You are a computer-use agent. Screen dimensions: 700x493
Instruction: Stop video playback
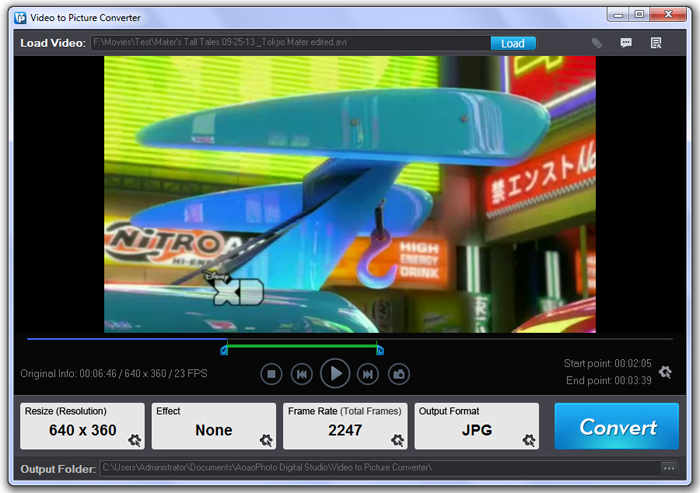271,374
